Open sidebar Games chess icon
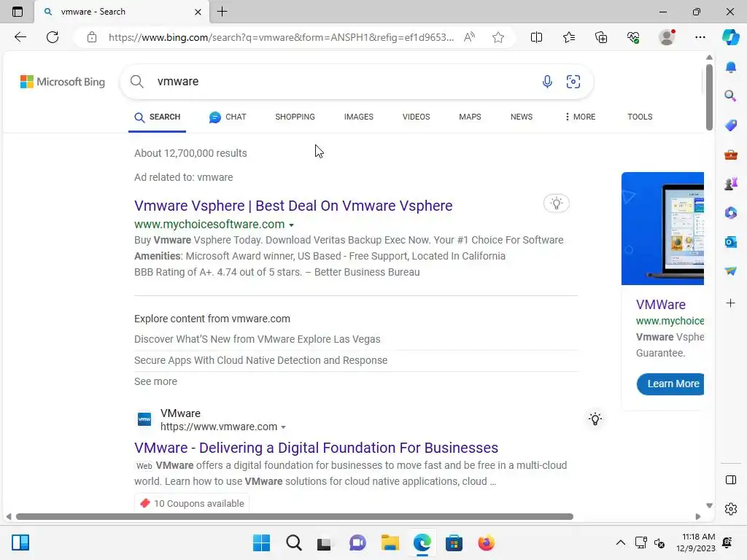 (x=730, y=183)
